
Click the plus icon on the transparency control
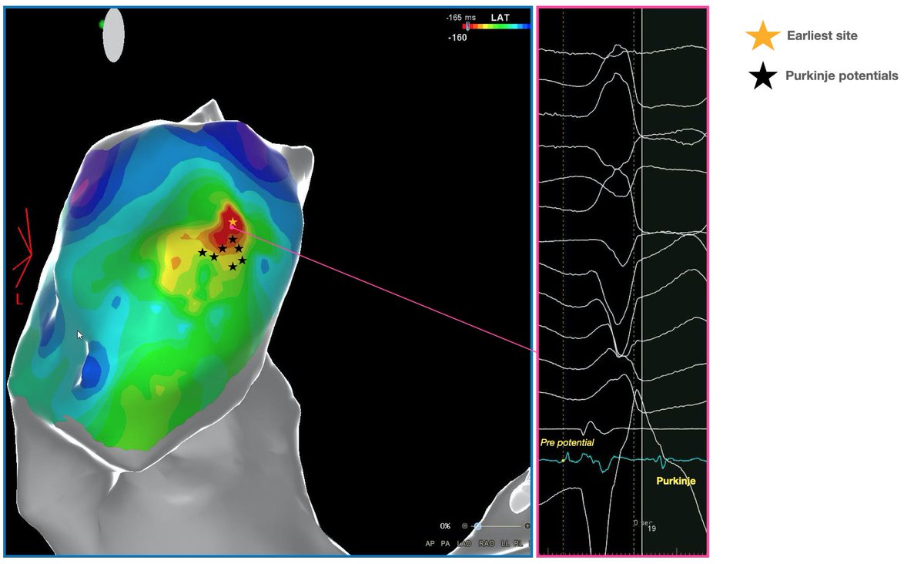(x=527, y=526)
